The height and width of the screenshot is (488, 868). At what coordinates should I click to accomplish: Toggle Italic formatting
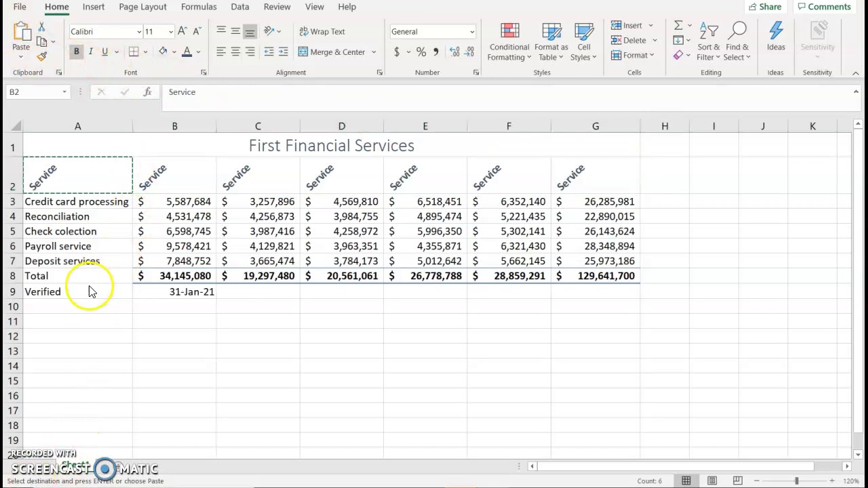tap(90, 52)
